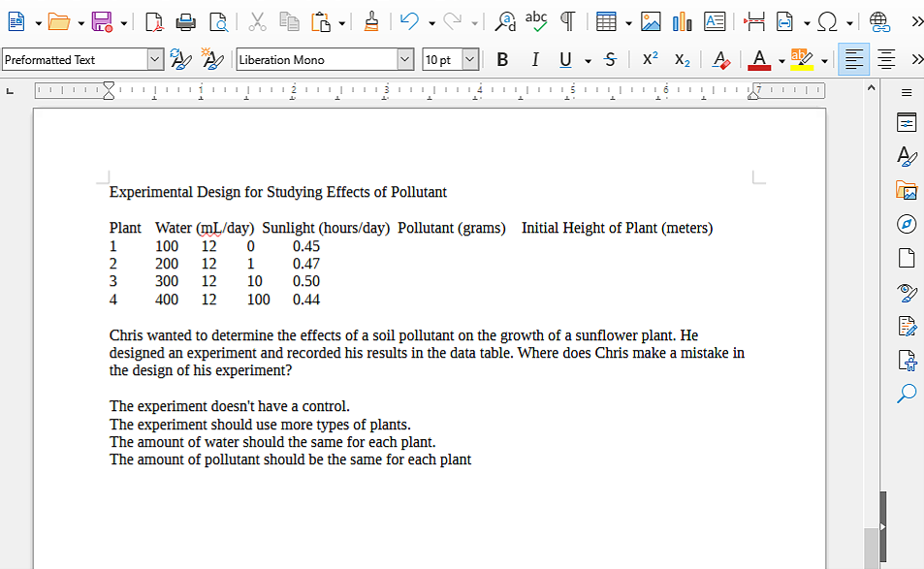Image resolution: width=924 pixels, height=569 pixels.
Task: Expand the formatting toolbar overflow chevron
Action: coord(916,59)
